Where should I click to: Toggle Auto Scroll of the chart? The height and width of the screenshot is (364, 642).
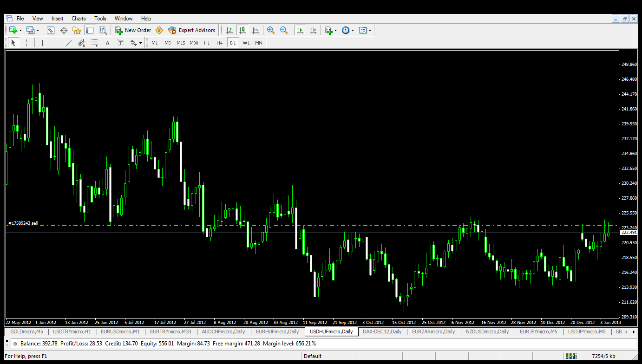click(300, 30)
